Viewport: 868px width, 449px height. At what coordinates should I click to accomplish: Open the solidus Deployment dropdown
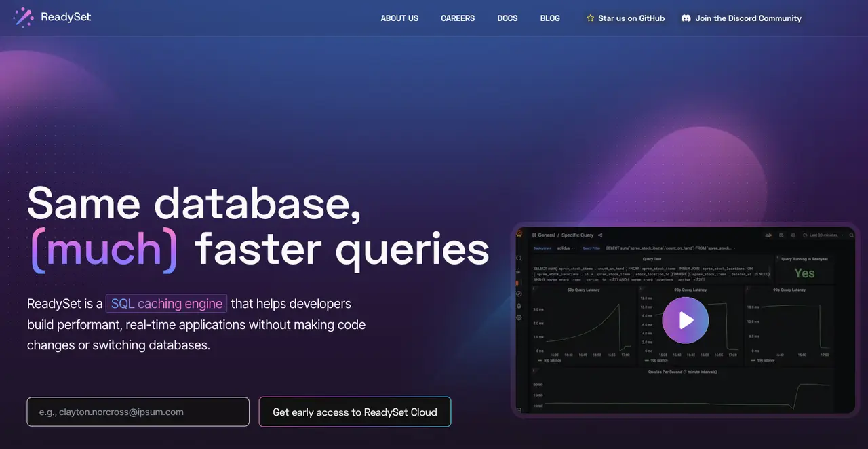click(566, 248)
